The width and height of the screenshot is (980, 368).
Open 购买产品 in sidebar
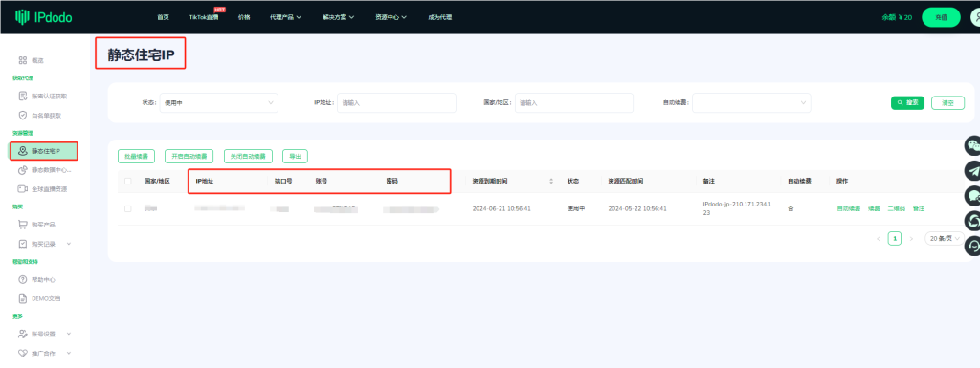37,225
